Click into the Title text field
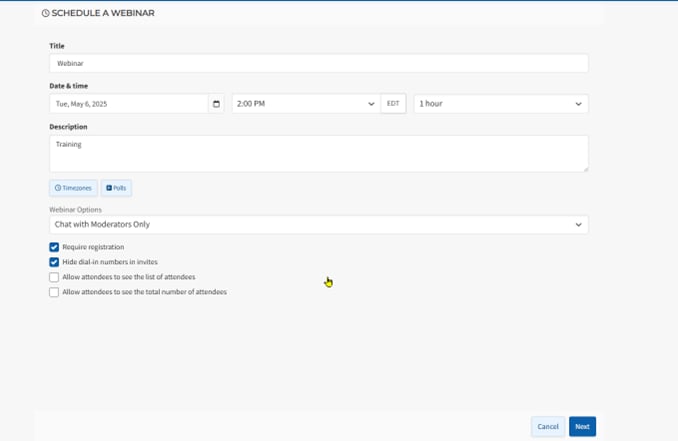Image resolution: width=678 pixels, height=441 pixels. click(318, 63)
